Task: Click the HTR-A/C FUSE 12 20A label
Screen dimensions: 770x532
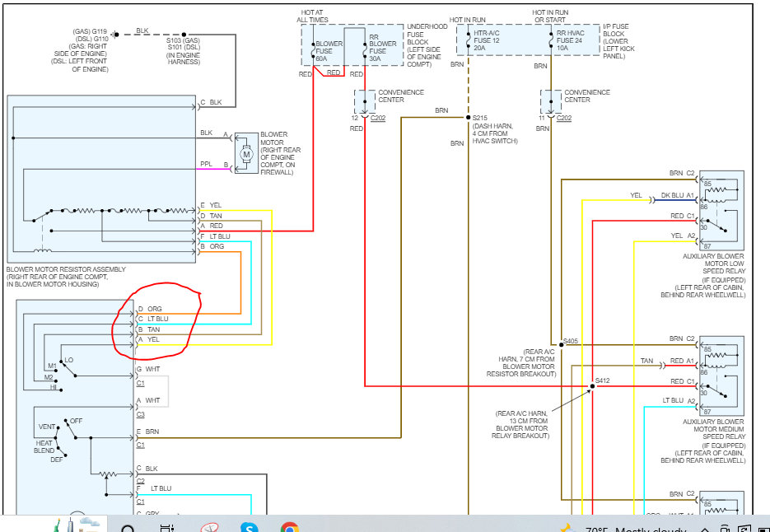Action: pos(486,40)
